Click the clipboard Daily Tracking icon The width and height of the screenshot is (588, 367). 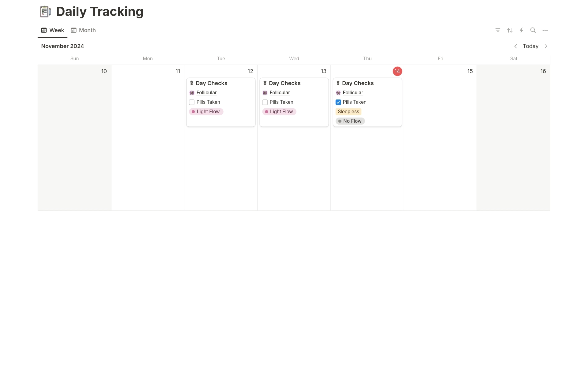46,11
